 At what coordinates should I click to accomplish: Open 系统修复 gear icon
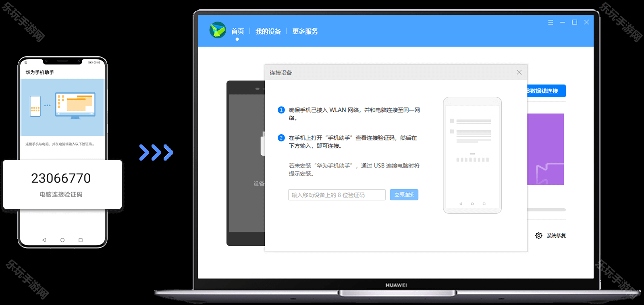(539, 236)
